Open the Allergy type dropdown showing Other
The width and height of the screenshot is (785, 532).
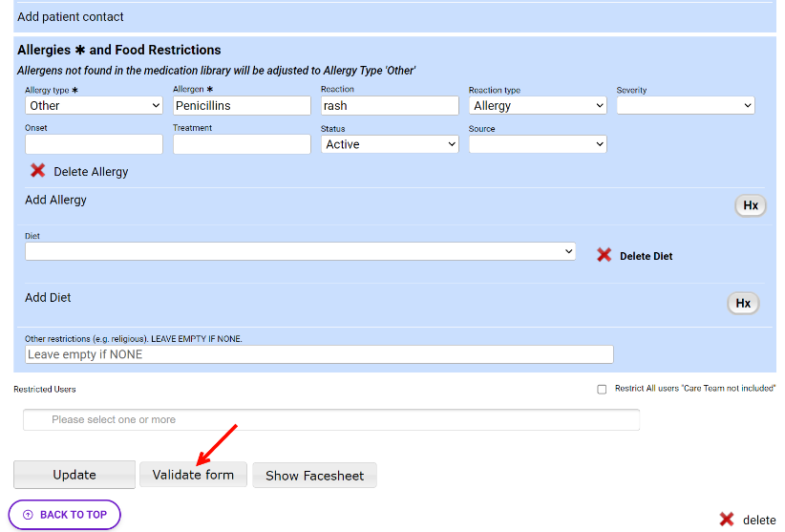tap(94, 106)
